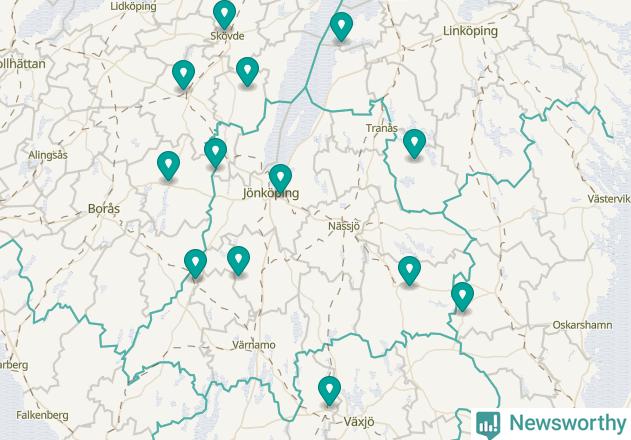Open the Newsworthy logo link

[551, 424]
